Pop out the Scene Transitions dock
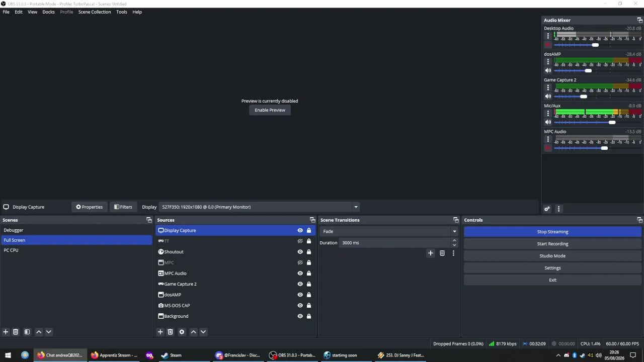 456,220
